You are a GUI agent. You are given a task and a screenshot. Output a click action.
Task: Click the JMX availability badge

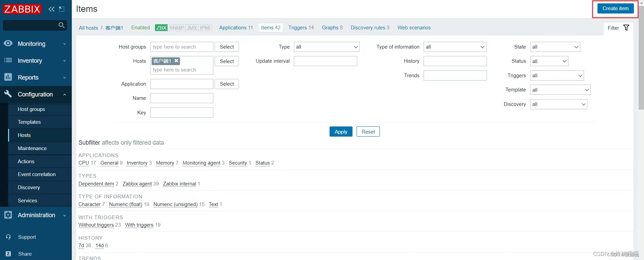[192, 28]
